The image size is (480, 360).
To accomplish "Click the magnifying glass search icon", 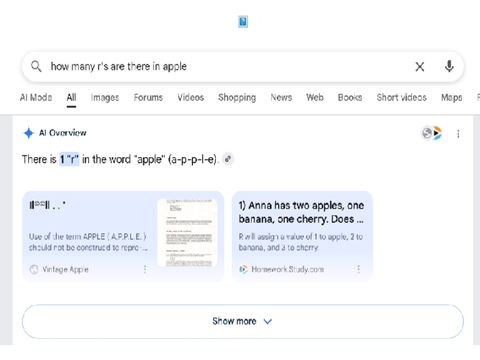I will click(36, 66).
